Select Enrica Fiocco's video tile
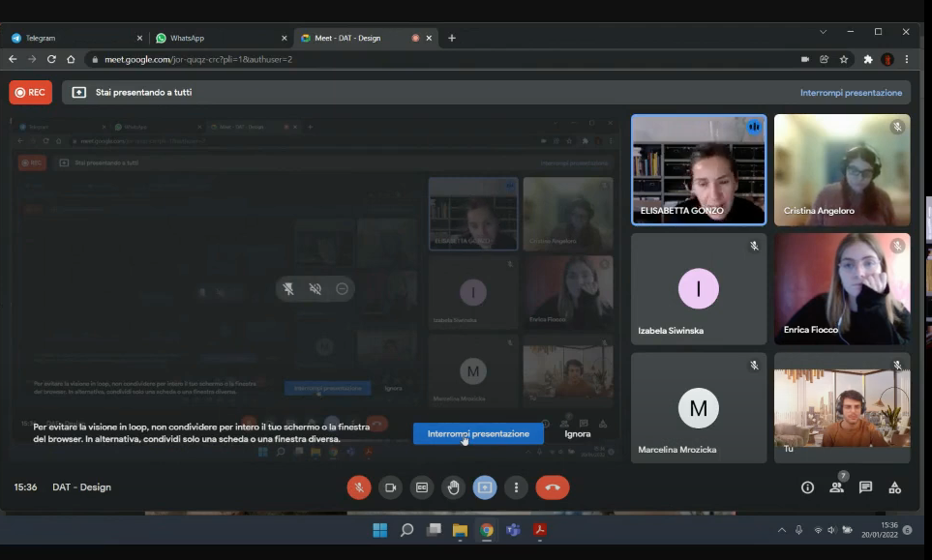Screen dimensions: 932x560 point(842,288)
